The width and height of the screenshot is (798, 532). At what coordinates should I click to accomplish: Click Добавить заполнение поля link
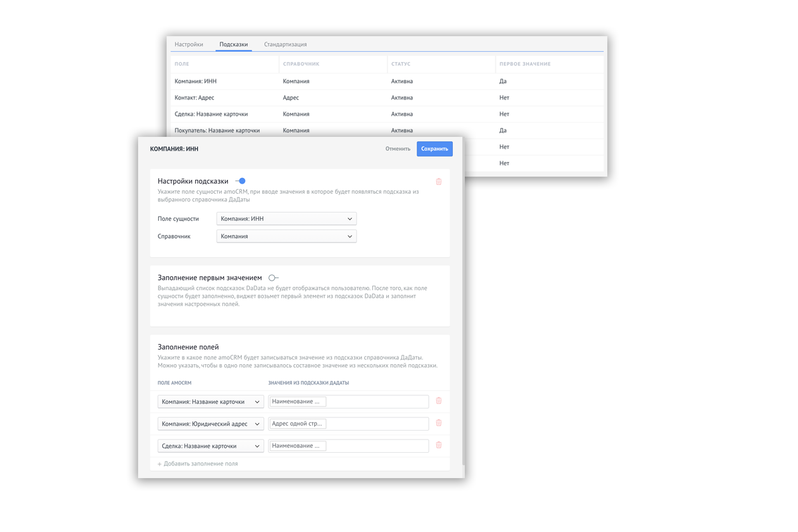198,464
